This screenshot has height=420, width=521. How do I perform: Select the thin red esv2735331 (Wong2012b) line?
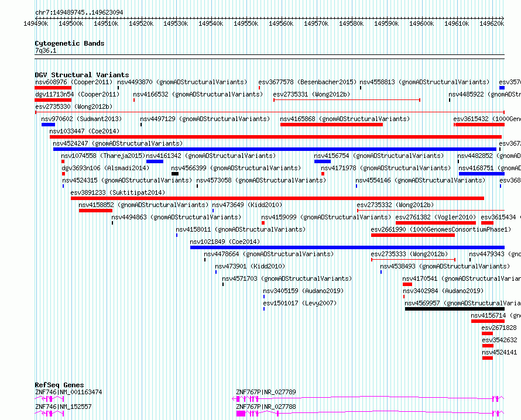pyautogui.click(x=347, y=100)
